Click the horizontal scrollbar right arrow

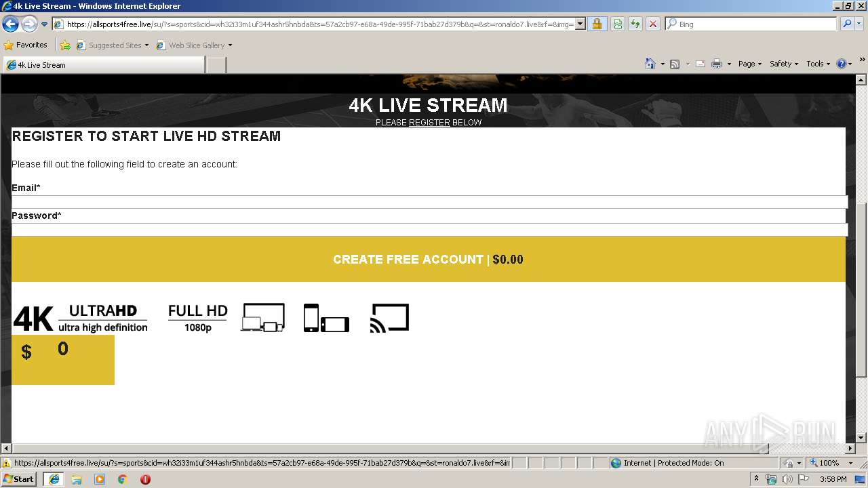coord(850,449)
